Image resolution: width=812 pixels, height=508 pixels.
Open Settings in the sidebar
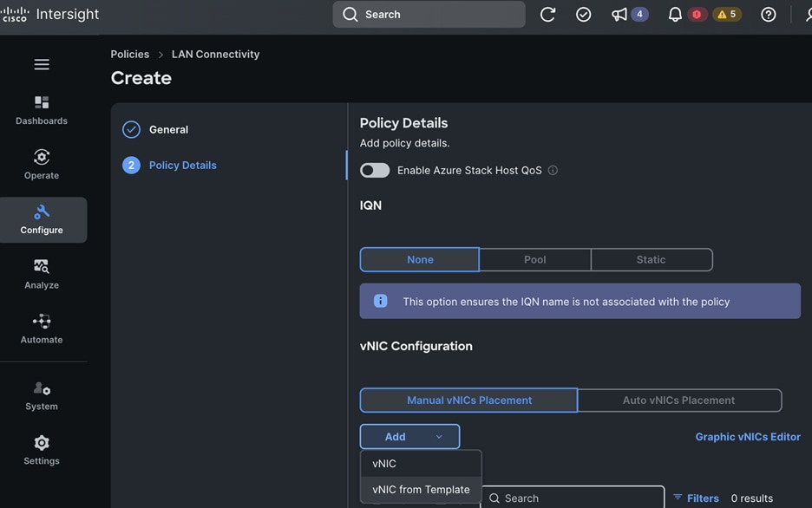click(x=42, y=450)
